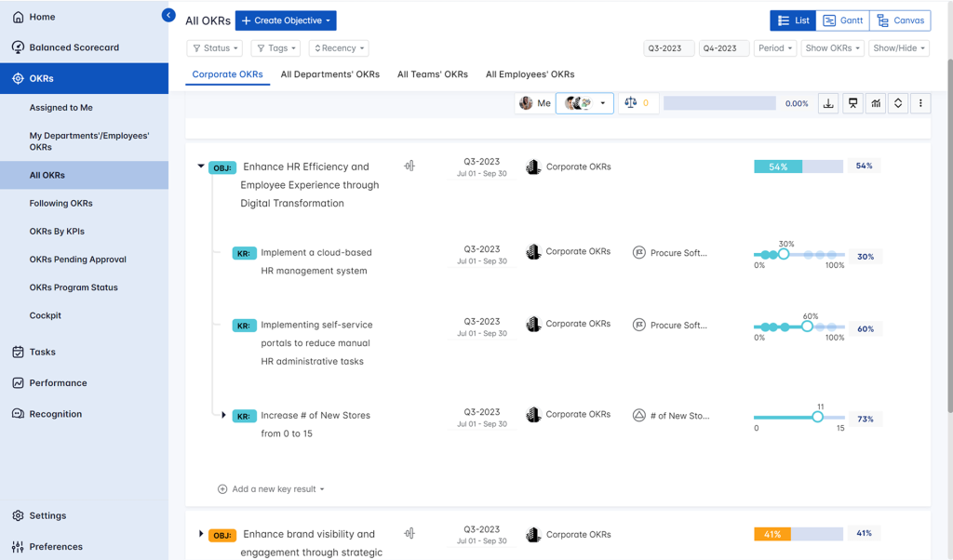The height and width of the screenshot is (560, 953).
Task: Switch to Canvas view
Action: click(900, 20)
